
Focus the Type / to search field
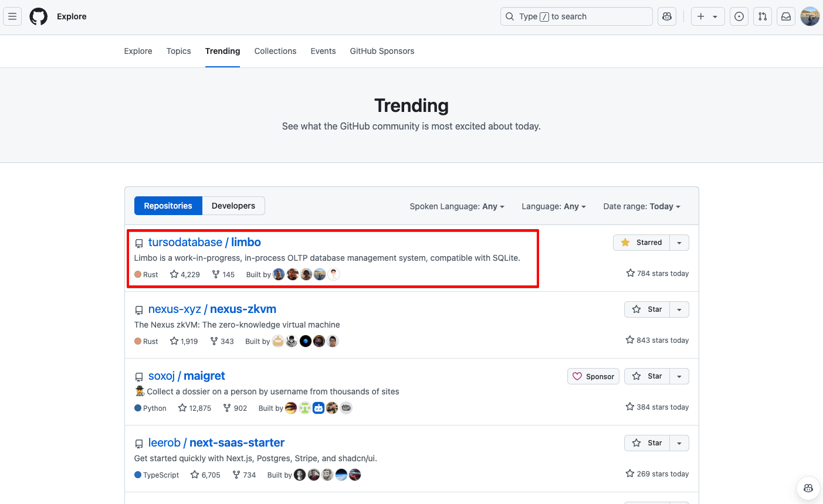pos(577,16)
